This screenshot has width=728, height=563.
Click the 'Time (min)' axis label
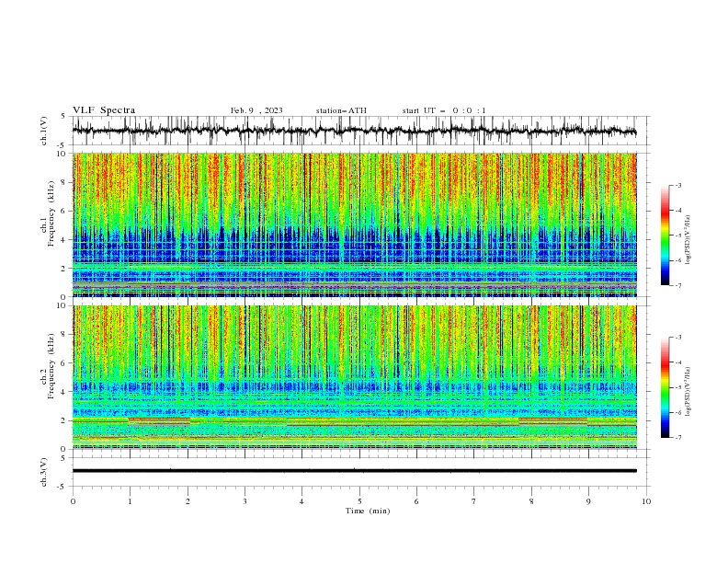tap(368, 511)
